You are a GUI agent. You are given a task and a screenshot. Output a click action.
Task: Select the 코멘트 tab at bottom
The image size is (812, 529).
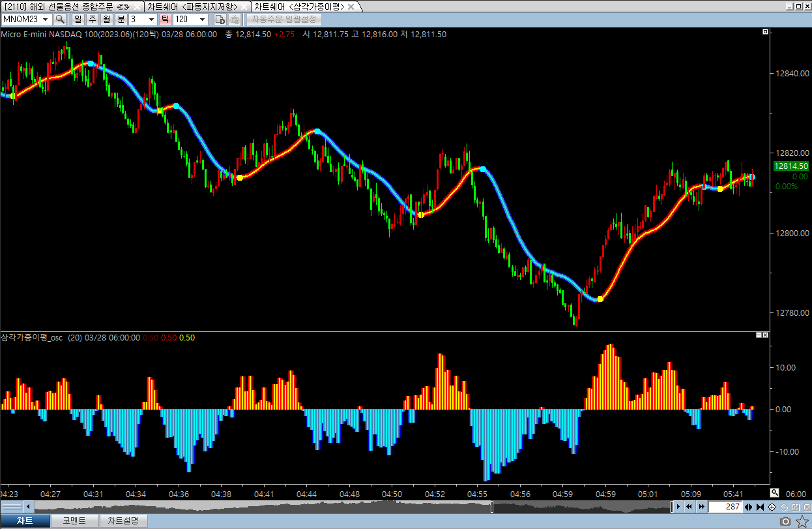point(74,521)
